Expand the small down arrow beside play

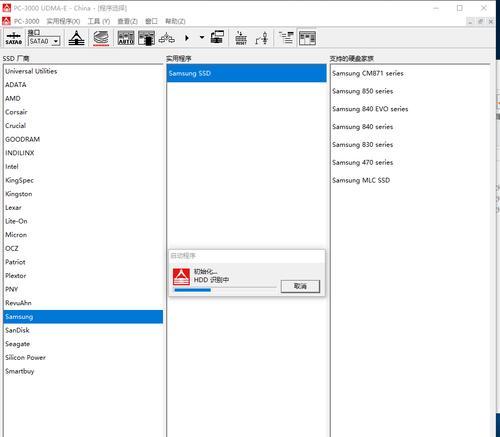pos(202,37)
